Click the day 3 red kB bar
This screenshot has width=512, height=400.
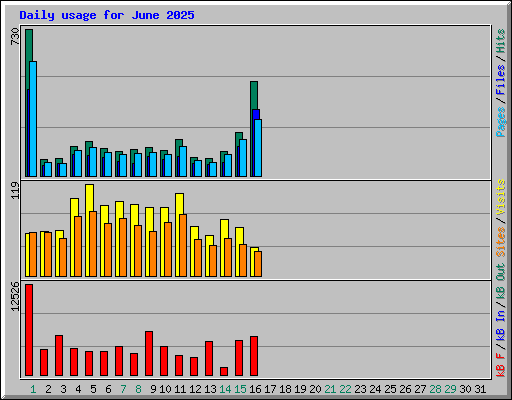(x=59, y=356)
